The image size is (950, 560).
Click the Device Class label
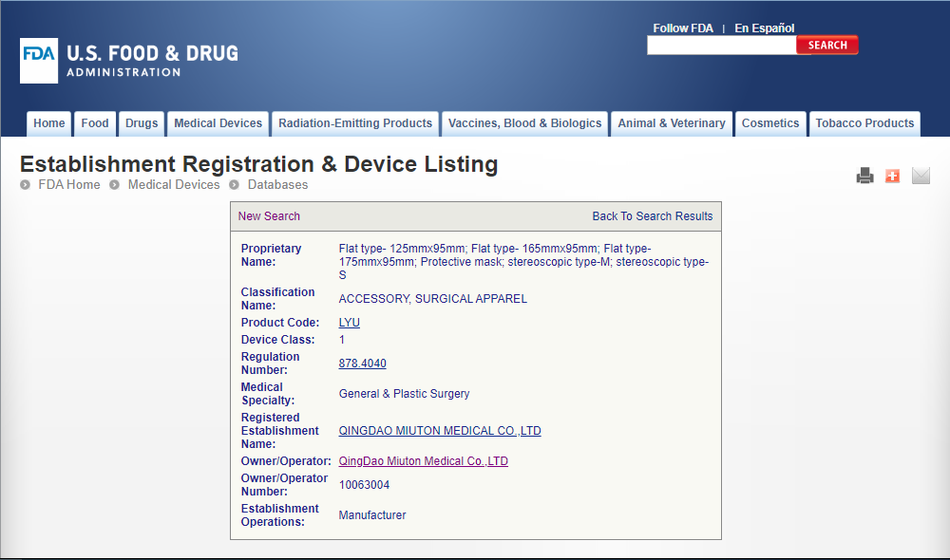tap(277, 340)
